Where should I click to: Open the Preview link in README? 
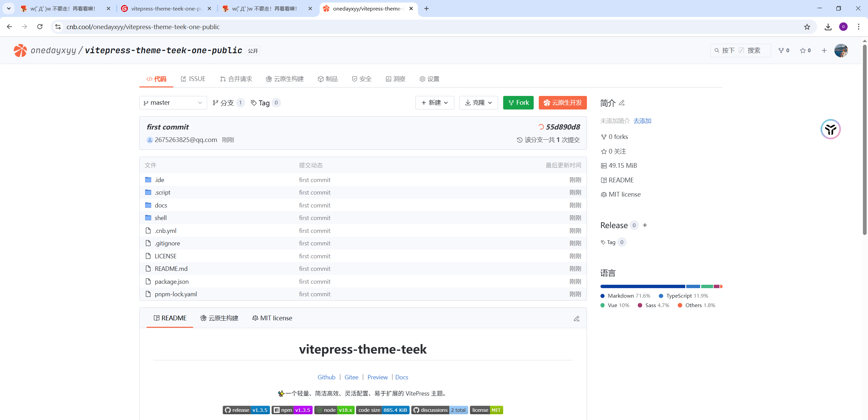click(x=377, y=377)
